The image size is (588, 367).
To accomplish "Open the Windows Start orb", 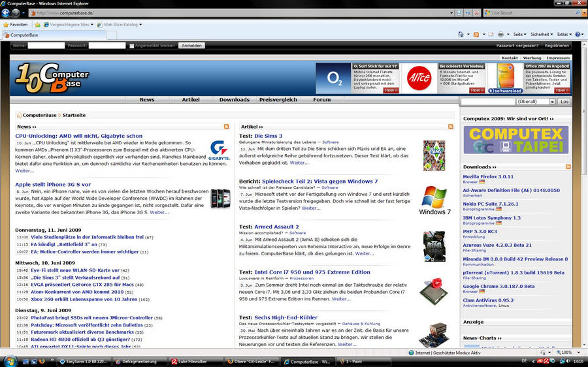I will click(10, 361).
